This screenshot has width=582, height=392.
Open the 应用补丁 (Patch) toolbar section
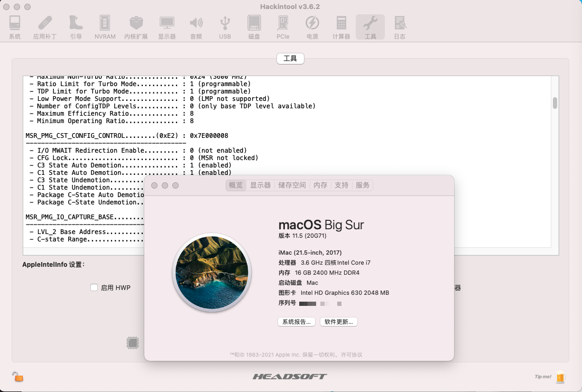click(x=45, y=27)
